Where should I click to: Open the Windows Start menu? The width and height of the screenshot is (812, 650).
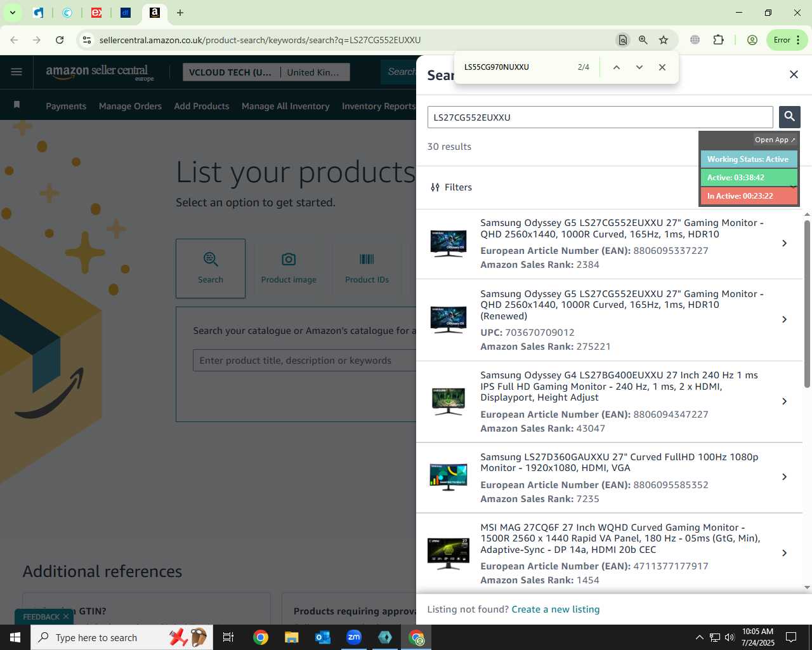pyautogui.click(x=15, y=637)
